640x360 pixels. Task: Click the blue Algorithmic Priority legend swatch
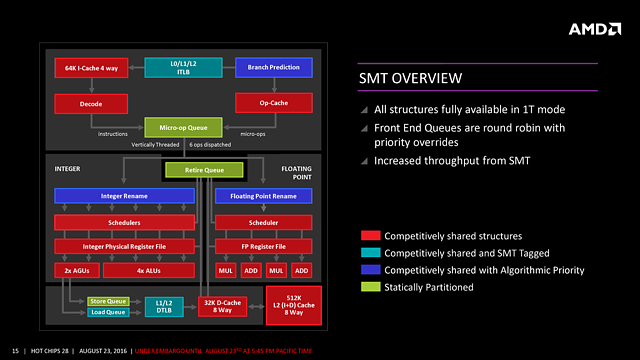pyautogui.click(x=371, y=270)
